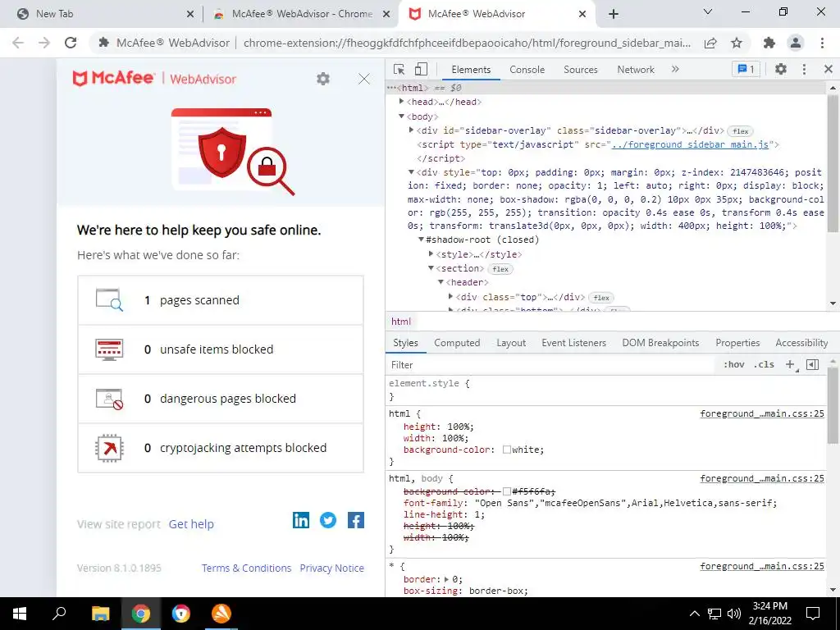Open the DevTools issues counter badge

[746, 69]
